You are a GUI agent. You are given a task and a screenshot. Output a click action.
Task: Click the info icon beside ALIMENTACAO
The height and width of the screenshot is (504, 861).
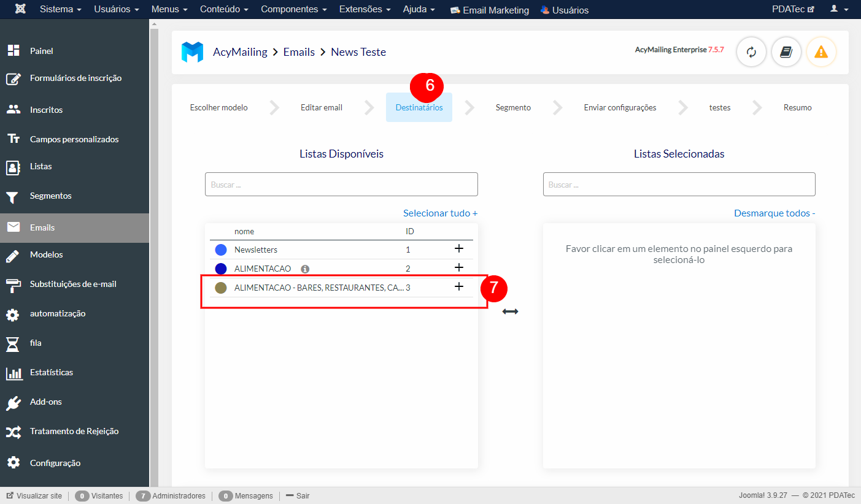[305, 269]
